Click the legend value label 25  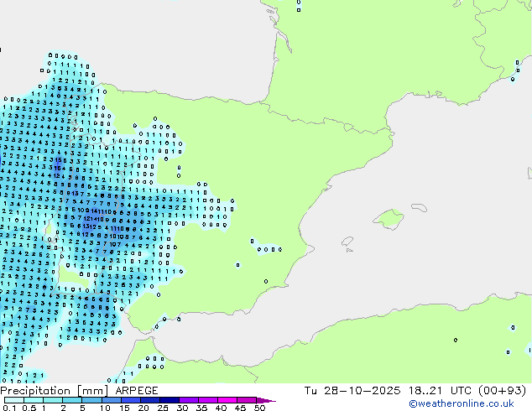162,408
